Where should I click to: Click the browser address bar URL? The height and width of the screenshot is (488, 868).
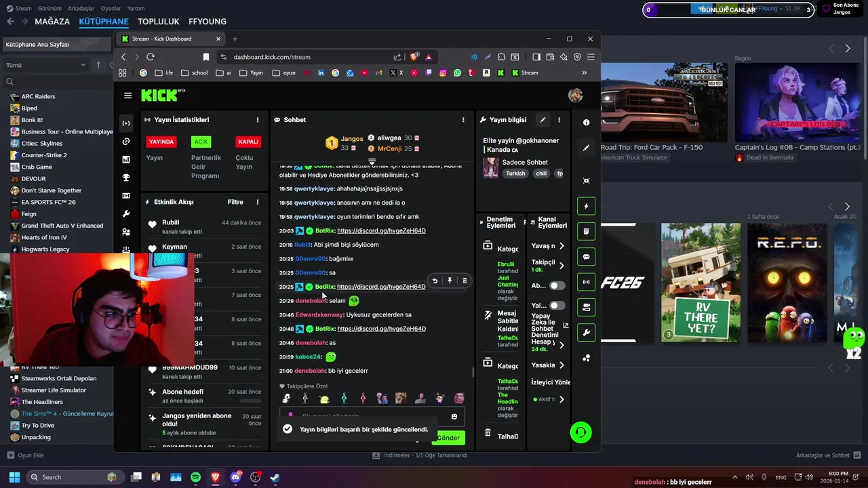(x=272, y=57)
